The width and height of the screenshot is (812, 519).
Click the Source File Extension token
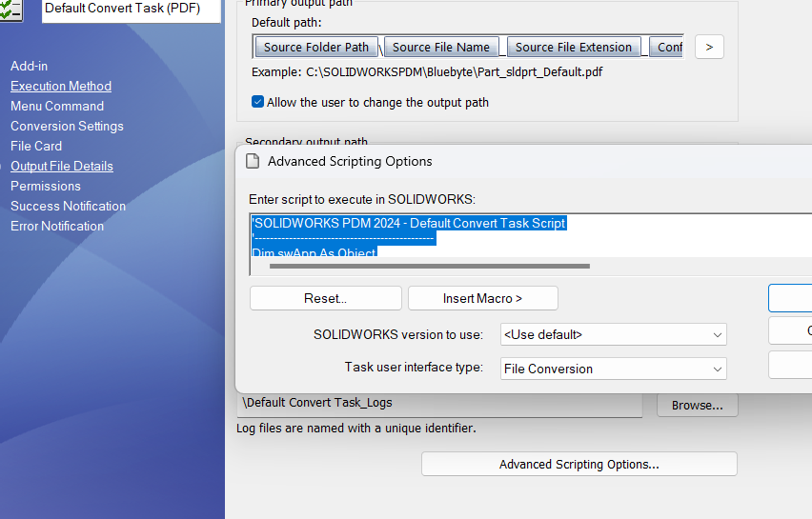point(574,47)
